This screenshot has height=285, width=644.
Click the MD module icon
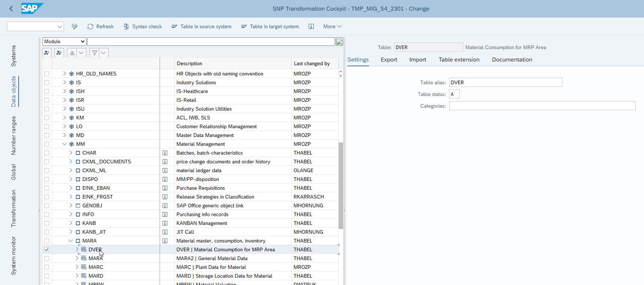click(72, 135)
